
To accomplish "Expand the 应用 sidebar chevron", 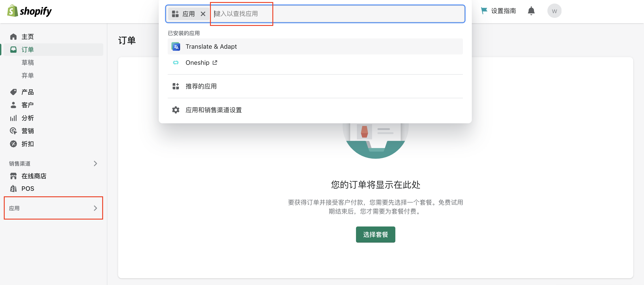I will pyautogui.click(x=95, y=208).
